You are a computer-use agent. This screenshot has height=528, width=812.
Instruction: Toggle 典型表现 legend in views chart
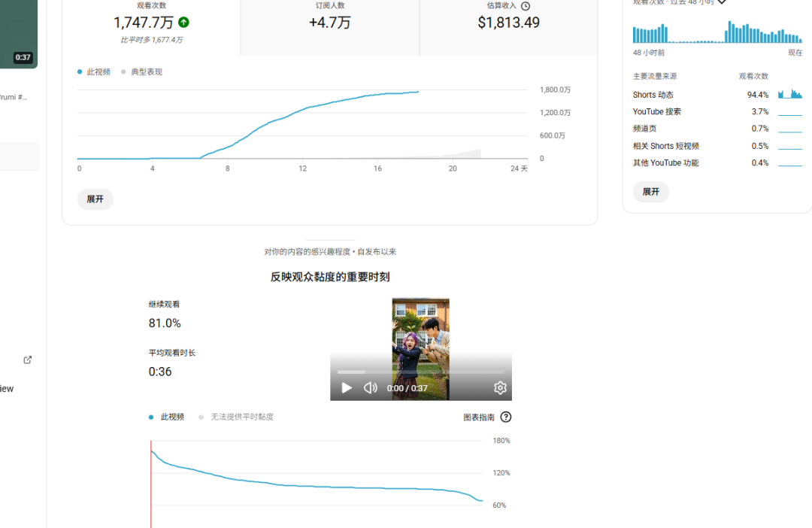click(141, 72)
